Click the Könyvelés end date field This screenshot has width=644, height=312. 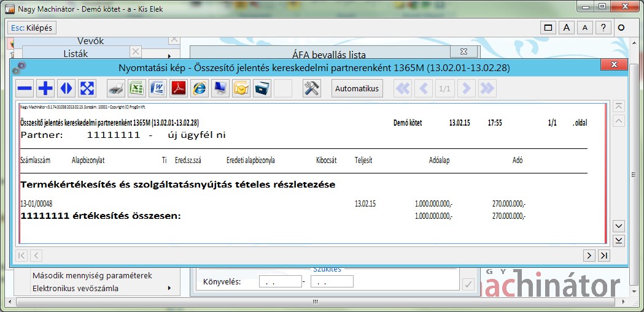click(x=332, y=282)
